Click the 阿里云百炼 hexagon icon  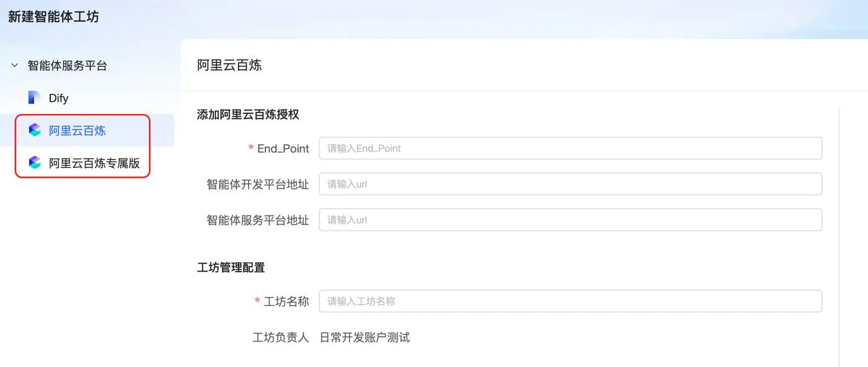pos(35,130)
